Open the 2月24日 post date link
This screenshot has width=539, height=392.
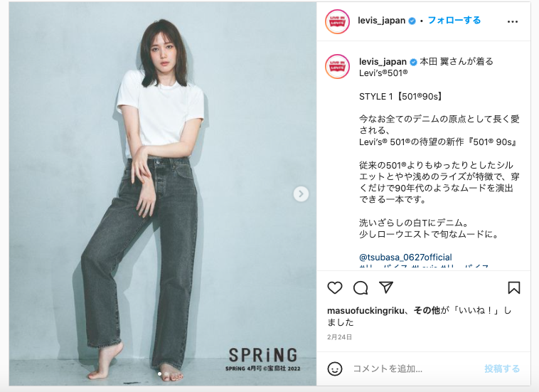339,337
